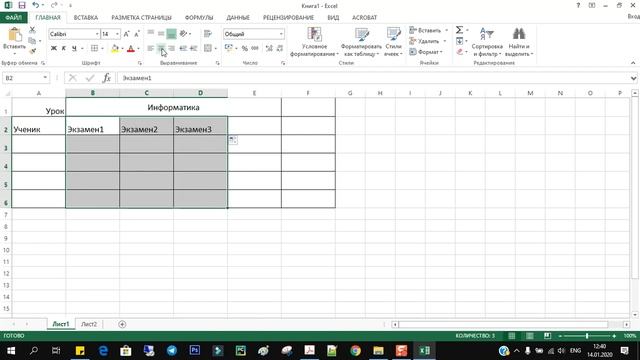640x360 pixels.
Task: Click formula bar containing Экзамен1
Action: coord(373,78)
